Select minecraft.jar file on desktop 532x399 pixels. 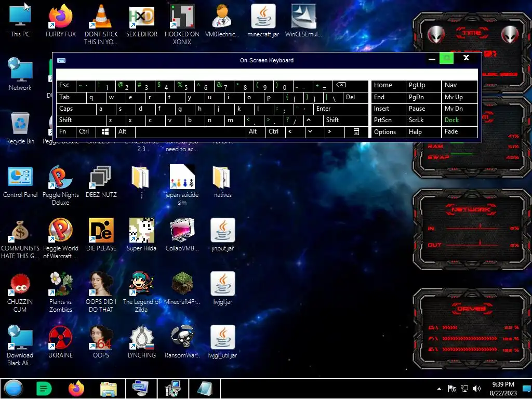click(263, 20)
